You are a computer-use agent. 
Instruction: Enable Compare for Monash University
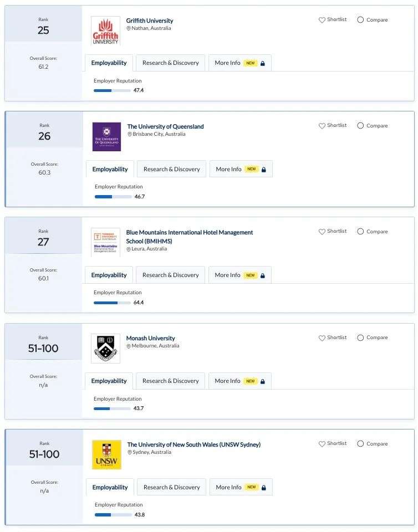point(360,337)
